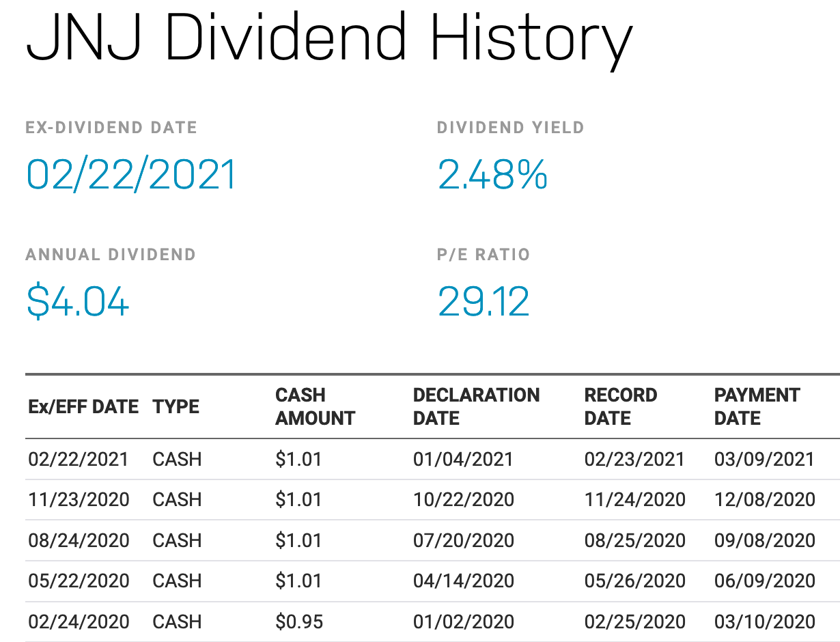The width and height of the screenshot is (840, 642).
Task: Click declaration date 01/02/2020
Action: (x=464, y=622)
